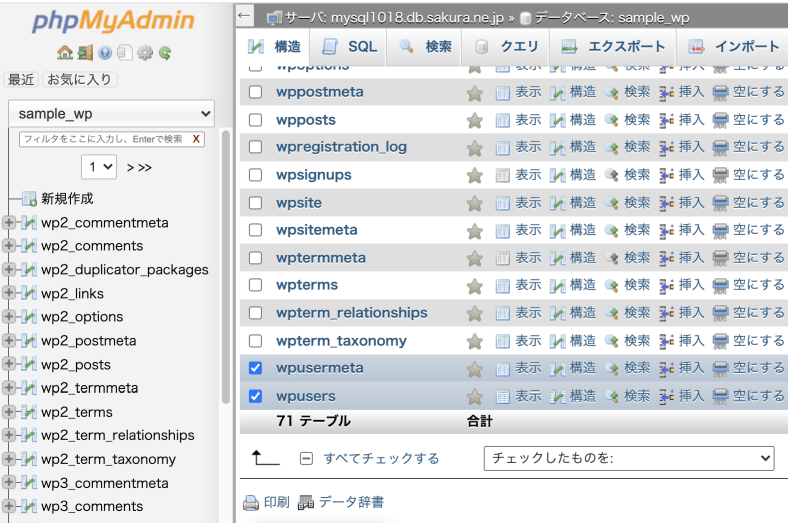Open navigation settings gear icon

coord(145,52)
